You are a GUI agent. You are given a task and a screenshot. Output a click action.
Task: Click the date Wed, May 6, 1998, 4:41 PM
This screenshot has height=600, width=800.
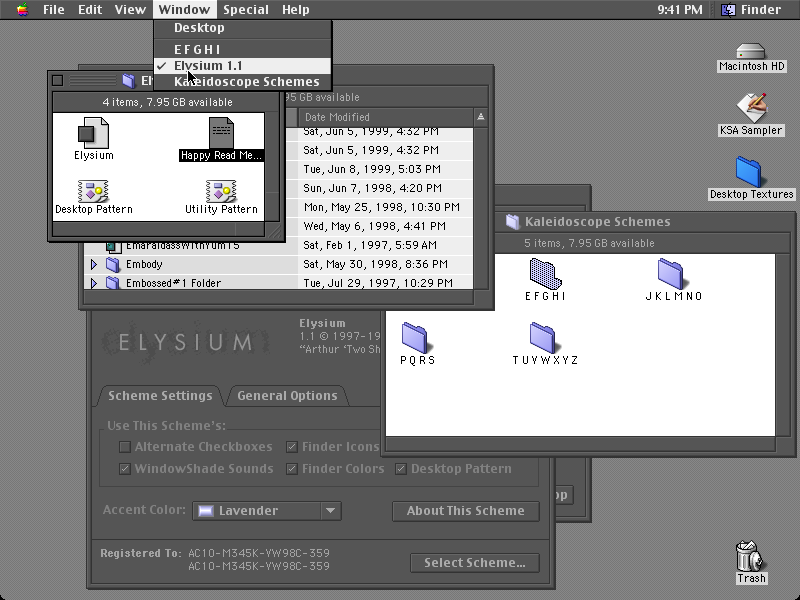(x=374, y=226)
